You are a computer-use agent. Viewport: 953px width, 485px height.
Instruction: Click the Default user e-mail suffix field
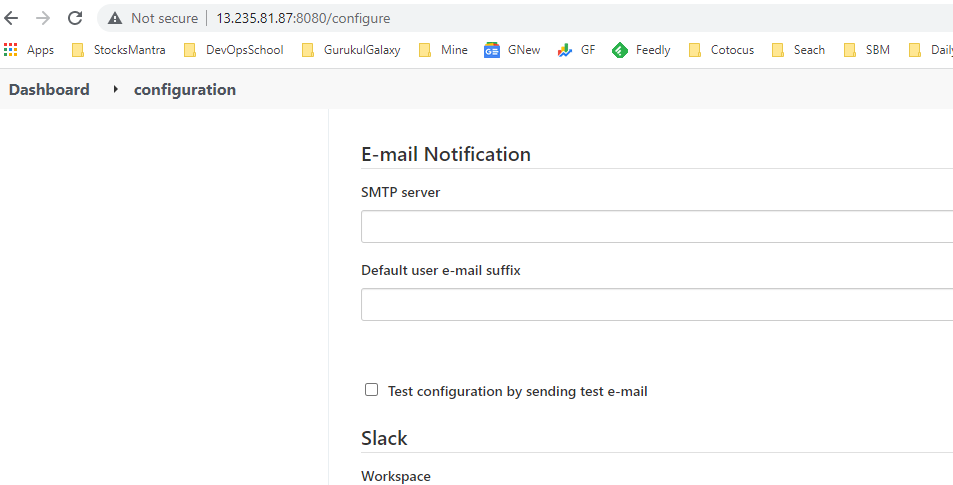656,304
